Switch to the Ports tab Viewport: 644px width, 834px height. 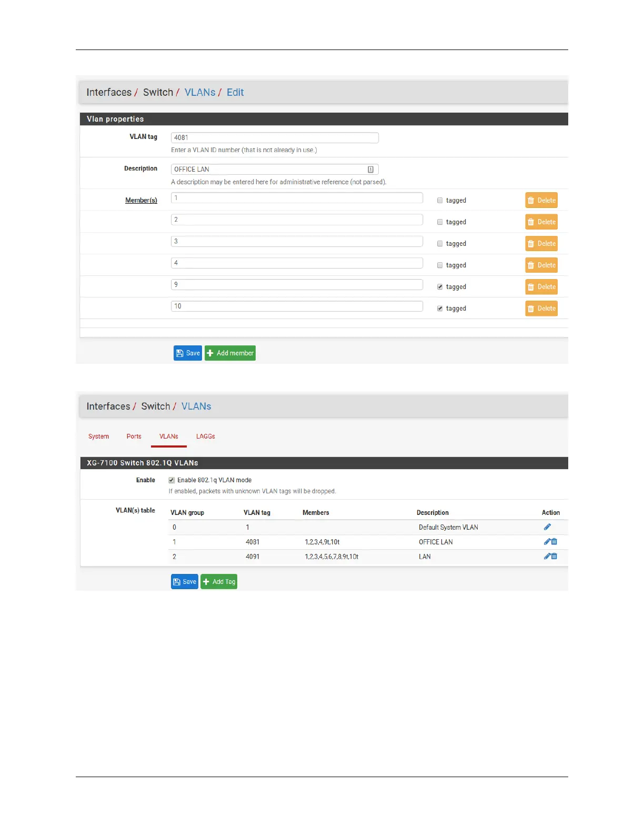(x=134, y=436)
